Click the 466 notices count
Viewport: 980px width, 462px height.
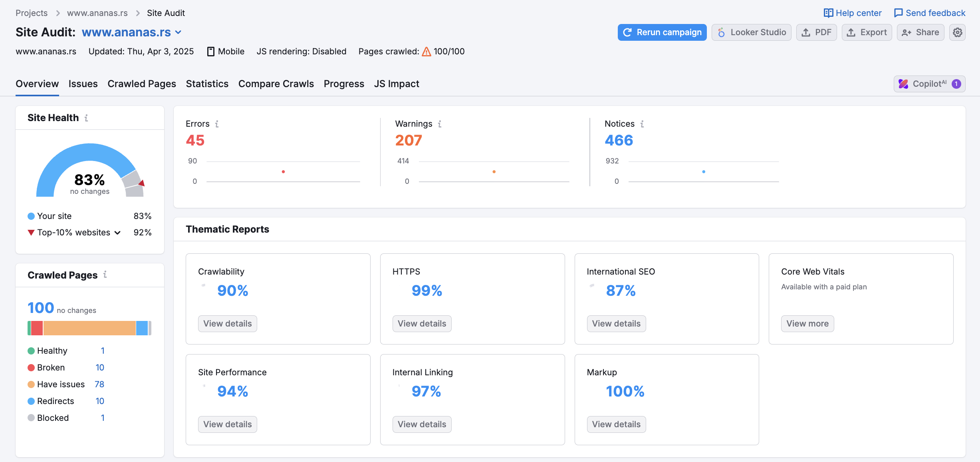619,140
